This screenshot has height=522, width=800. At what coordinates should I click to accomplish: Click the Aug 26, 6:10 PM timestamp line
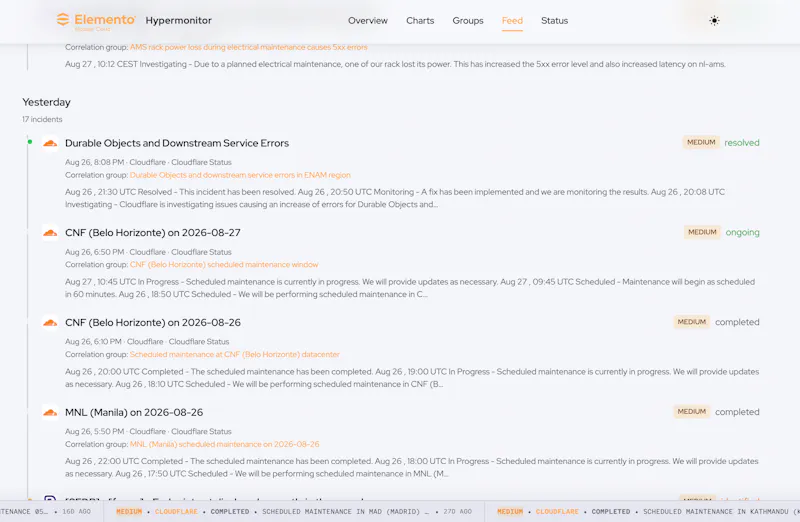[x=147, y=342]
